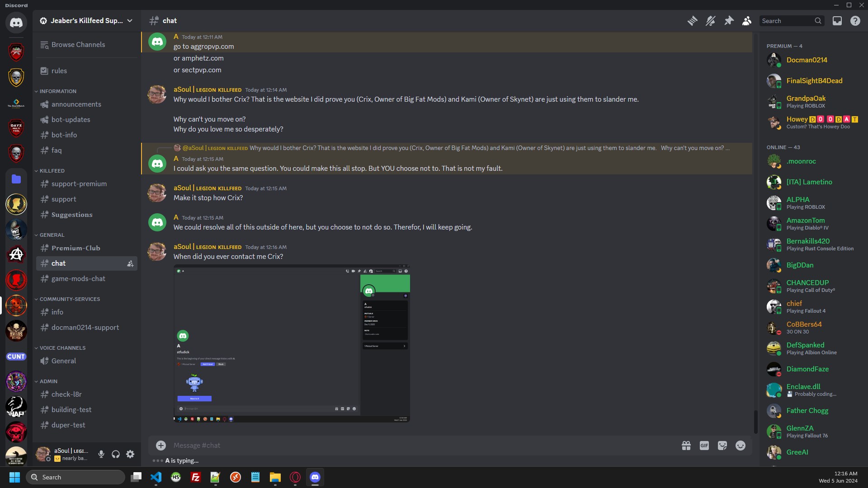Go to announcements channel
The width and height of the screenshot is (868, 488).
(x=87, y=104)
